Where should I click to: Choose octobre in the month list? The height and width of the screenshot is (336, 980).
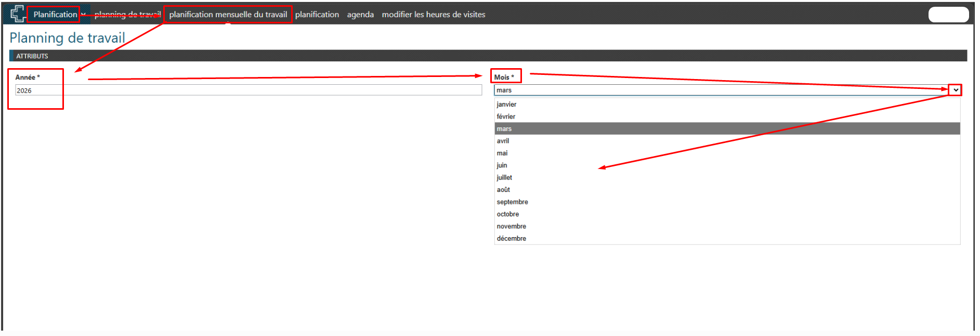[727, 214]
